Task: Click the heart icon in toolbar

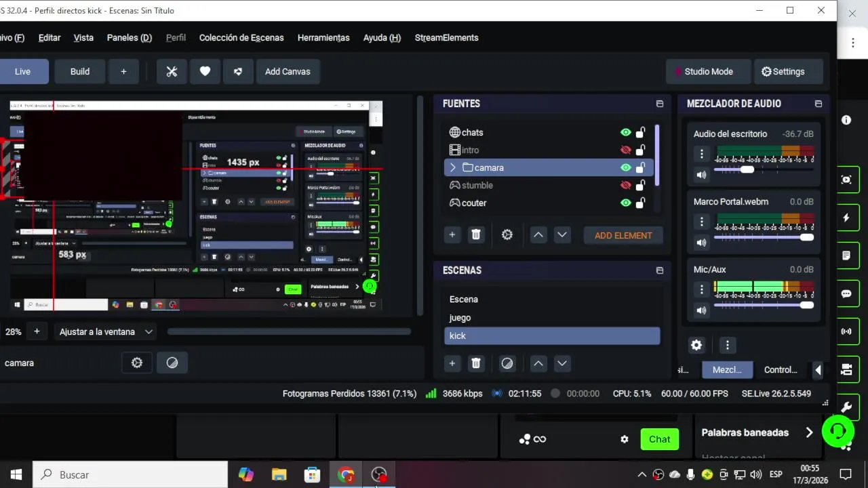Action: pos(205,71)
